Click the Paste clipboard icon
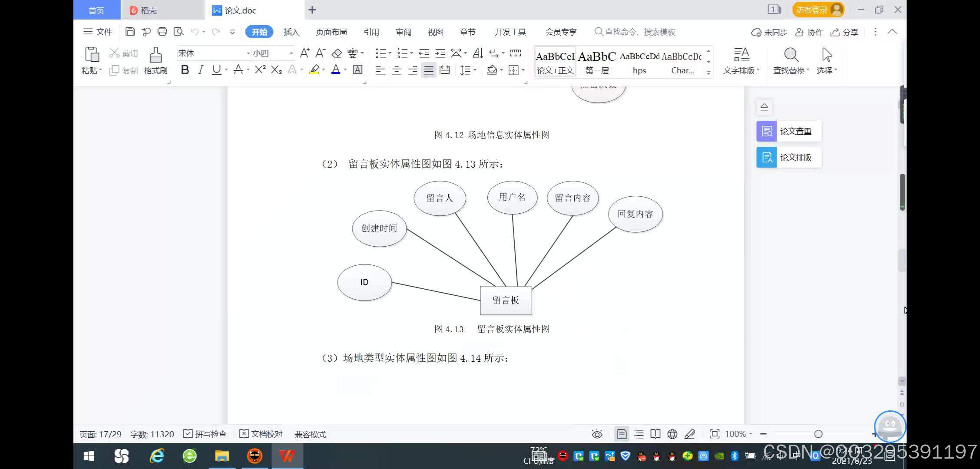The width and height of the screenshot is (980, 469). tap(92, 55)
